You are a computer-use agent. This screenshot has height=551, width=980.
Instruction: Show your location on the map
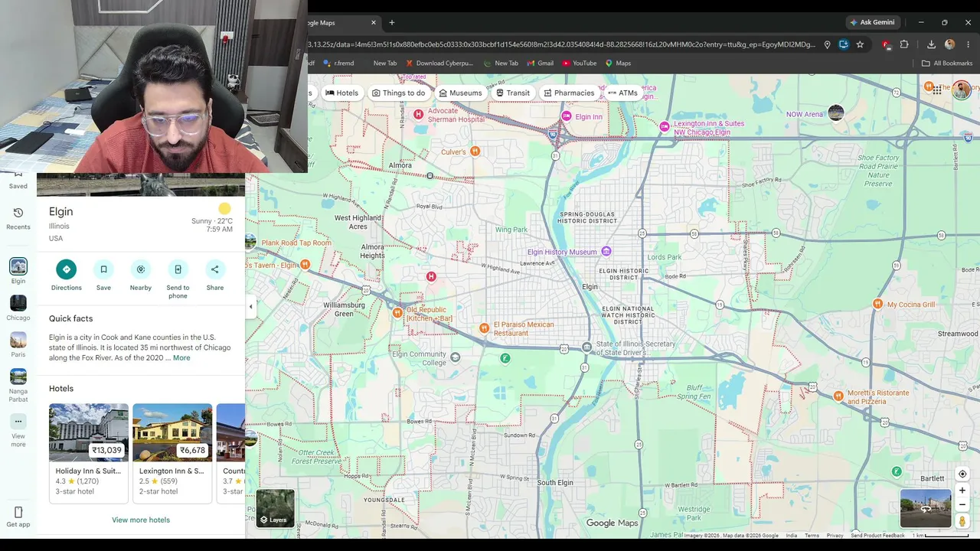pos(962,474)
